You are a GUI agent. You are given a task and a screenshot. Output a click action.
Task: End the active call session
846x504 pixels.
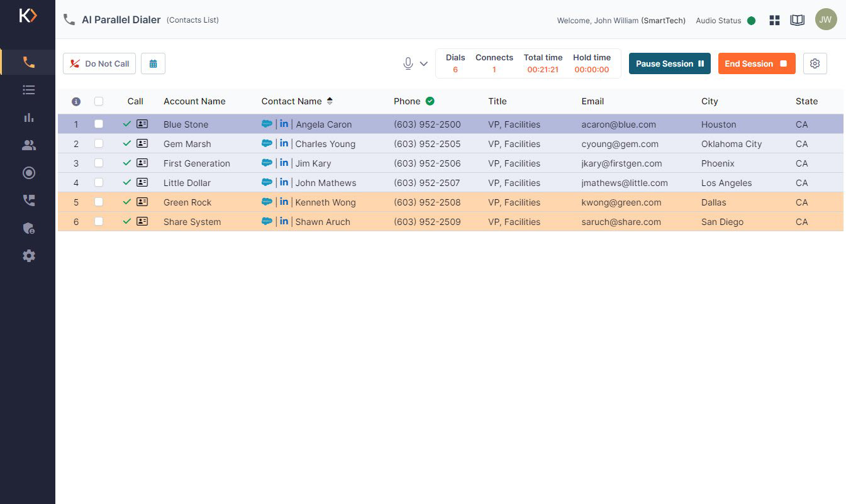(756, 63)
